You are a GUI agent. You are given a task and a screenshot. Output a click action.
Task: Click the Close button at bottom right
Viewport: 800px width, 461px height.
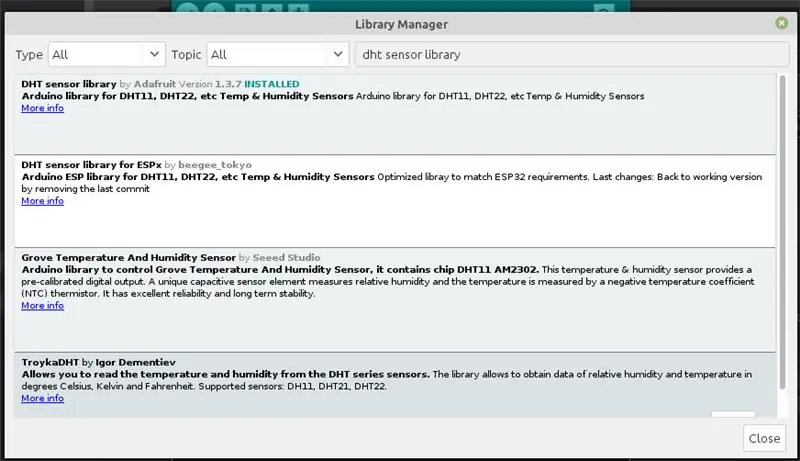(764, 438)
